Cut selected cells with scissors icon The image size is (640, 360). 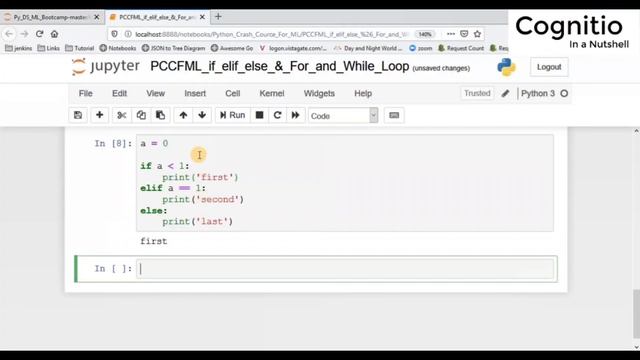point(121,115)
